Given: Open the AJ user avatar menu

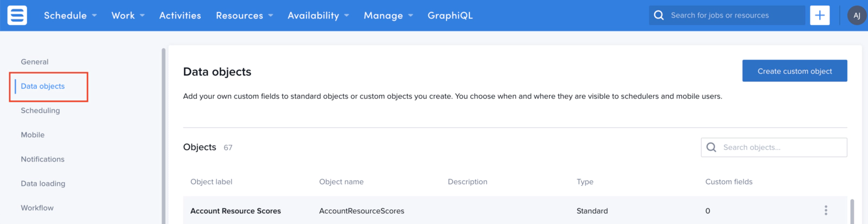Looking at the screenshot, I should pyautogui.click(x=857, y=15).
